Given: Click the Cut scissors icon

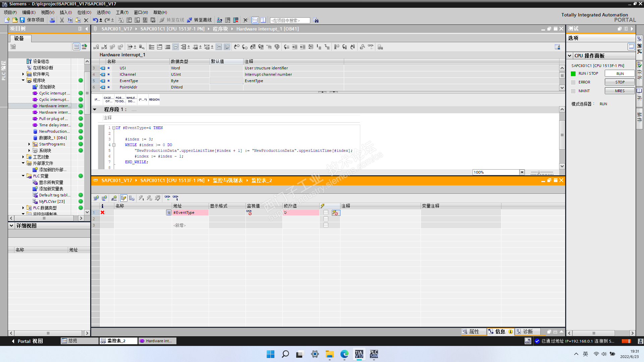Looking at the screenshot, I should point(62,20).
